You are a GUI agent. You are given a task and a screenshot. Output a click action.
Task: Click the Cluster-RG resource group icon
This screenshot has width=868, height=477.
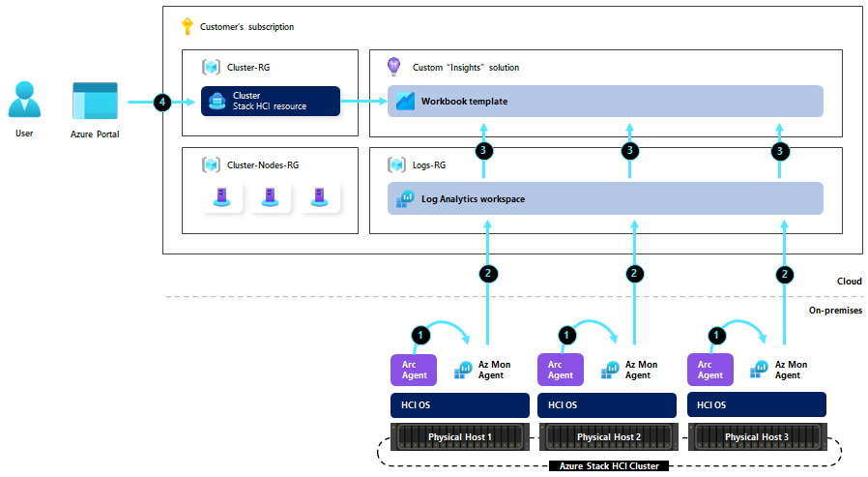click(x=211, y=67)
